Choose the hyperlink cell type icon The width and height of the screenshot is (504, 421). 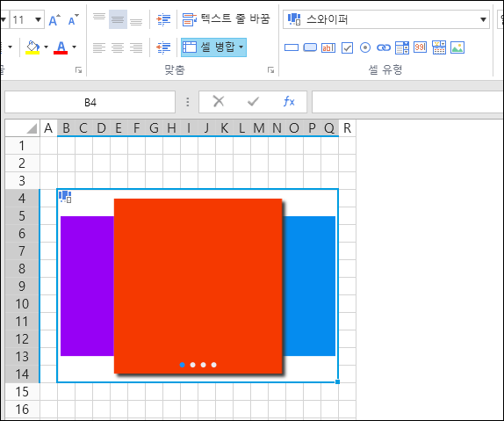[384, 48]
